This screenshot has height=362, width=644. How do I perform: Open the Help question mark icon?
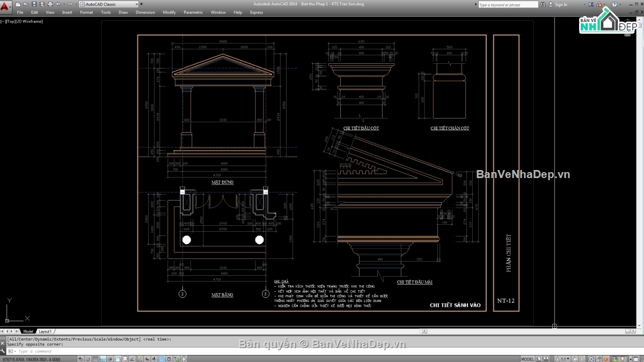click(x=614, y=4)
